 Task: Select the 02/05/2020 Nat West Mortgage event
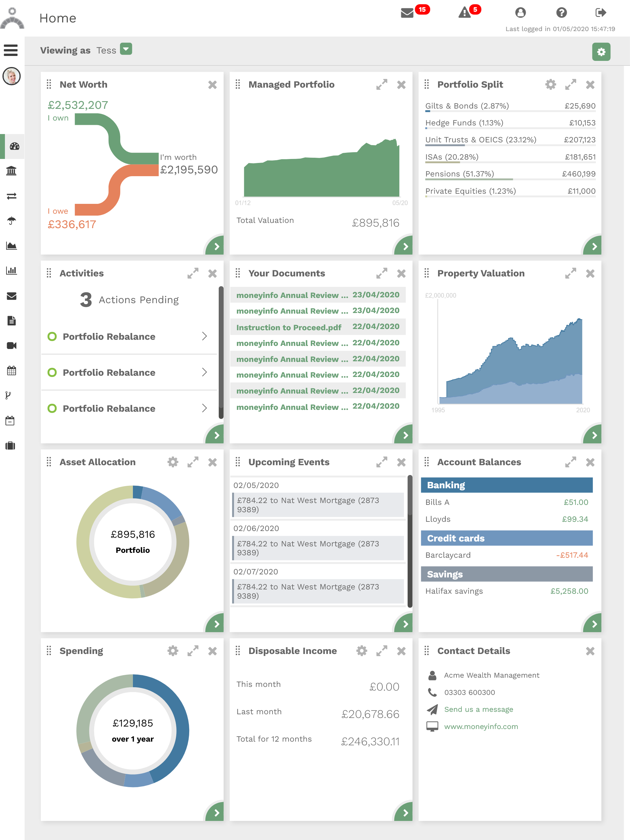pyautogui.click(x=318, y=505)
